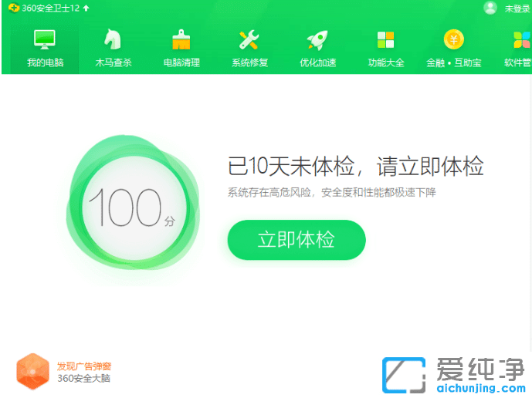Click the 360安全大脑 label

click(x=84, y=379)
